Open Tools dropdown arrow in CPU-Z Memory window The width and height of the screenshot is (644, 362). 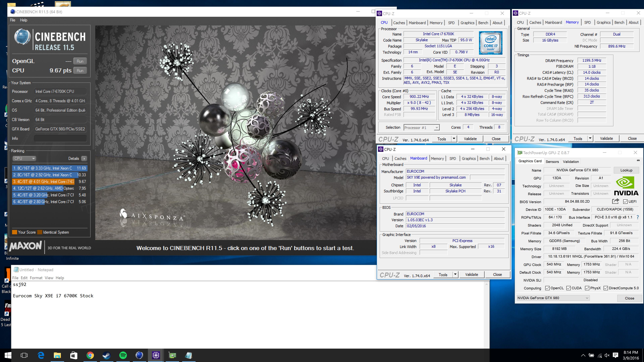pos(590,138)
